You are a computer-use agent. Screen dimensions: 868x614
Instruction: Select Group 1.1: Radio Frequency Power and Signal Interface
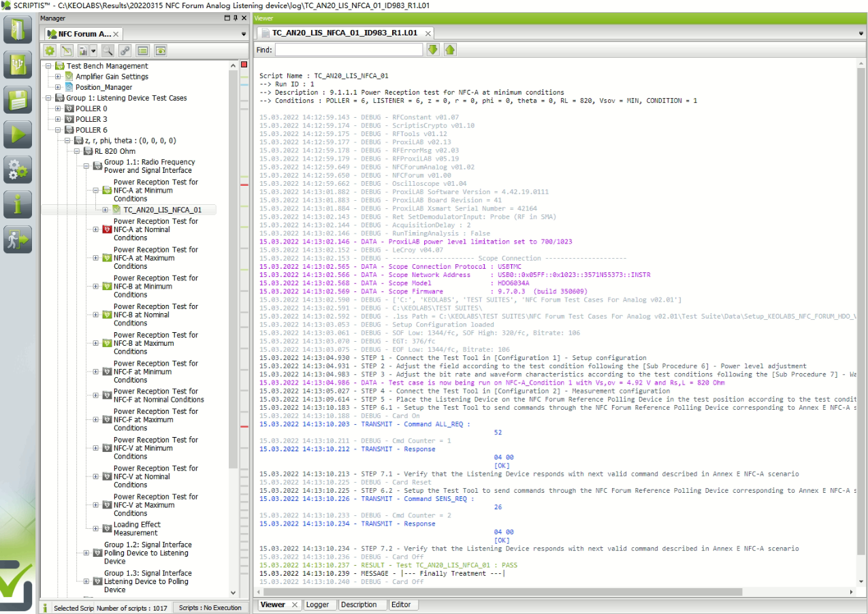click(149, 166)
